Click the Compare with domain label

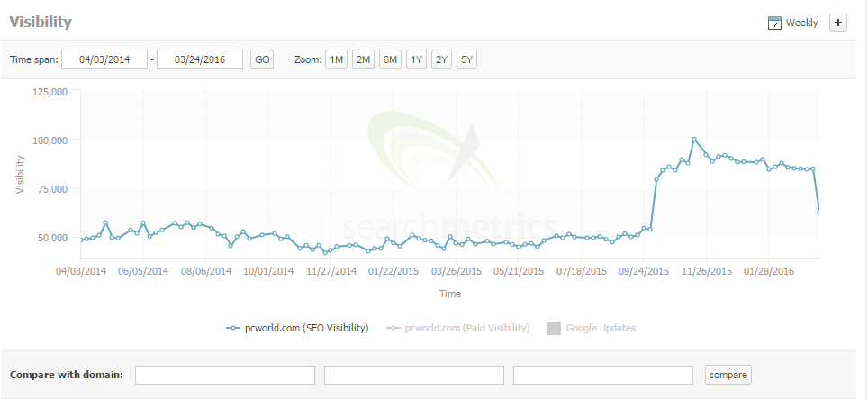point(67,375)
